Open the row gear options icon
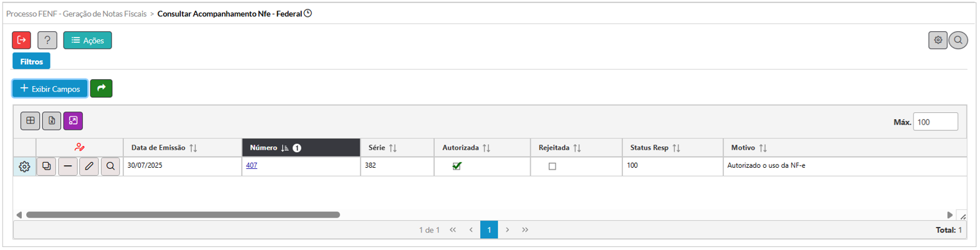This screenshot has height=250, width=980. tap(24, 166)
